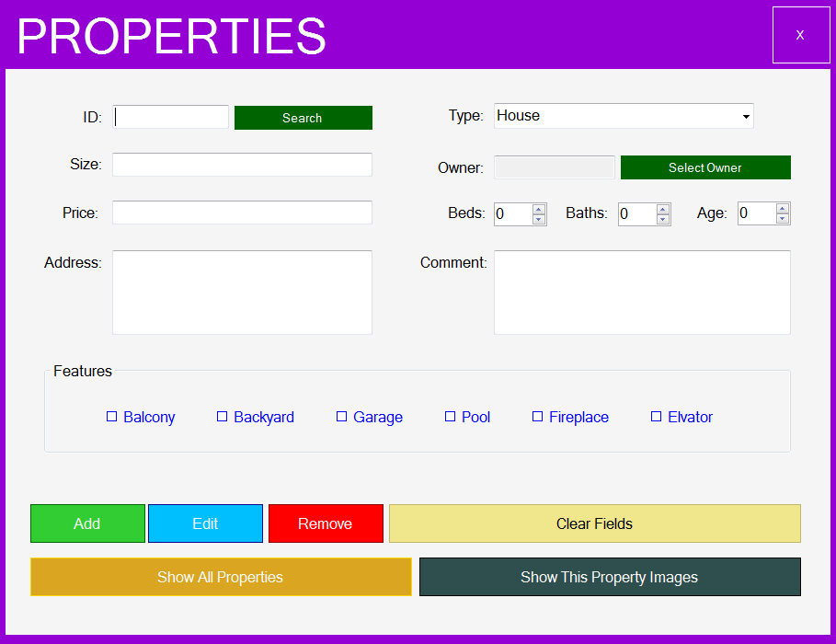Clear all form fields
Image resolution: width=836 pixels, height=644 pixels.
pyautogui.click(x=595, y=523)
